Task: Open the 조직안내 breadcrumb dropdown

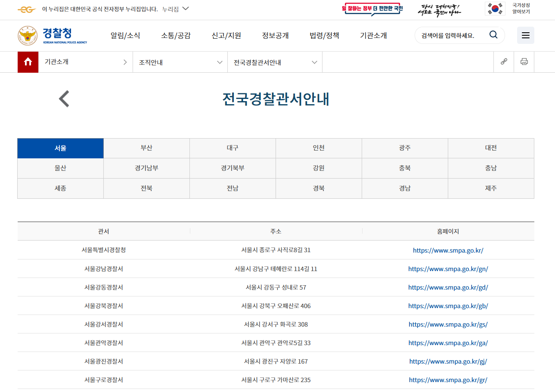Action: pyautogui.click(x=180, y=62)
